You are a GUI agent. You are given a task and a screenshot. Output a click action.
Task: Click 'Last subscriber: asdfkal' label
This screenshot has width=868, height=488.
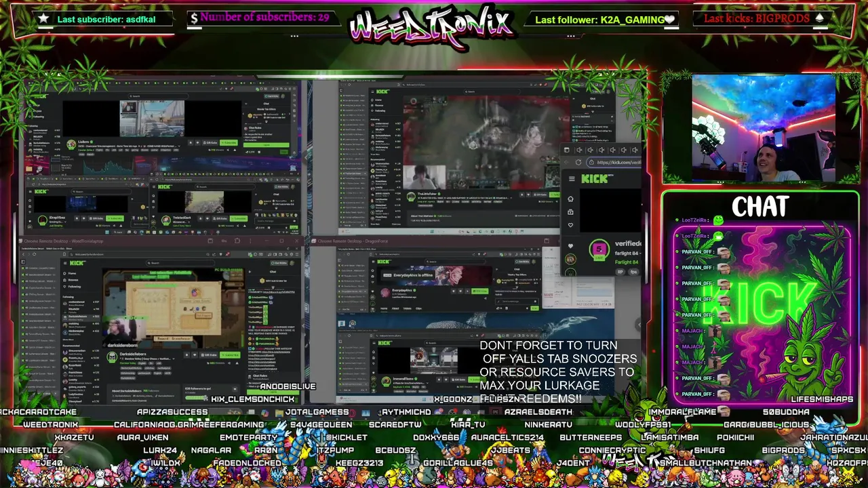point(106,20)
